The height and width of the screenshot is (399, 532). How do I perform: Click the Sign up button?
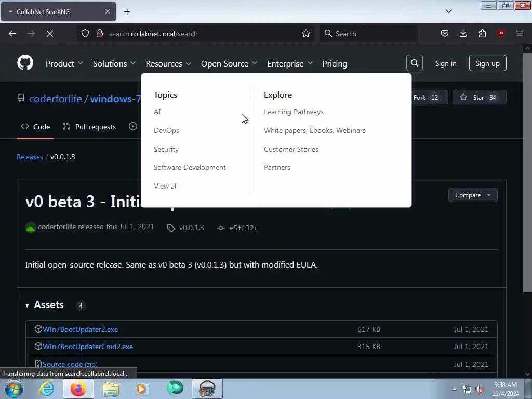[487, 63]
